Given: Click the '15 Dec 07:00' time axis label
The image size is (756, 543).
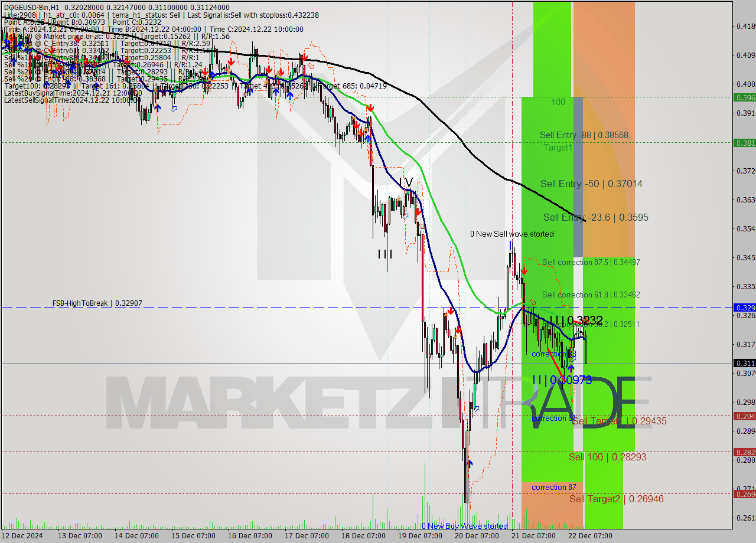Looking at the screenshot, I should pyautogui.click(x=194, y=536).
